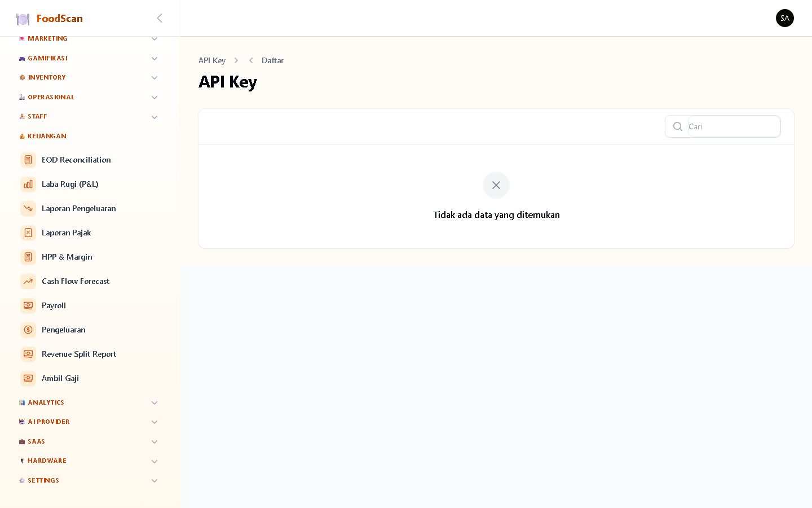Click the Keuangan money bag icon

pyautogui.click(x=22, y=136)
